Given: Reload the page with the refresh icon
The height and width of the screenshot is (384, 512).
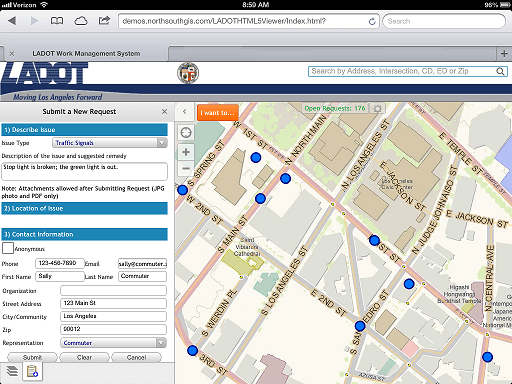Looking at the screenshot, I should point(372,22).
